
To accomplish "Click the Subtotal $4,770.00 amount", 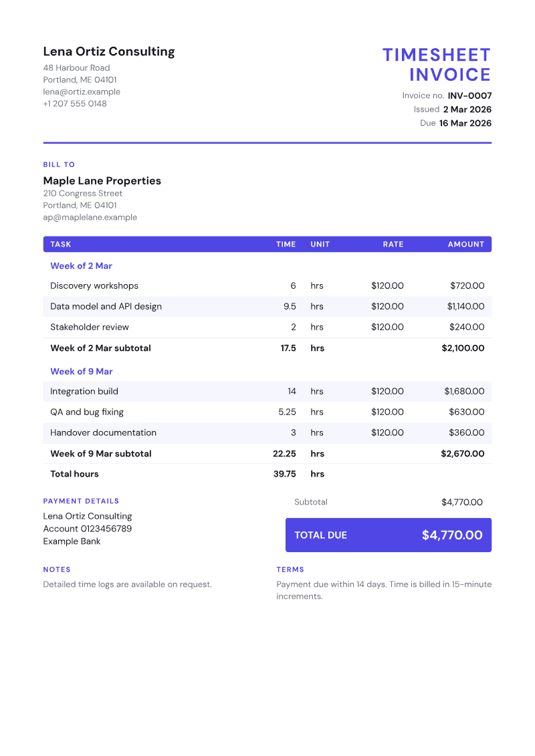I will click(x=462, y=503).
